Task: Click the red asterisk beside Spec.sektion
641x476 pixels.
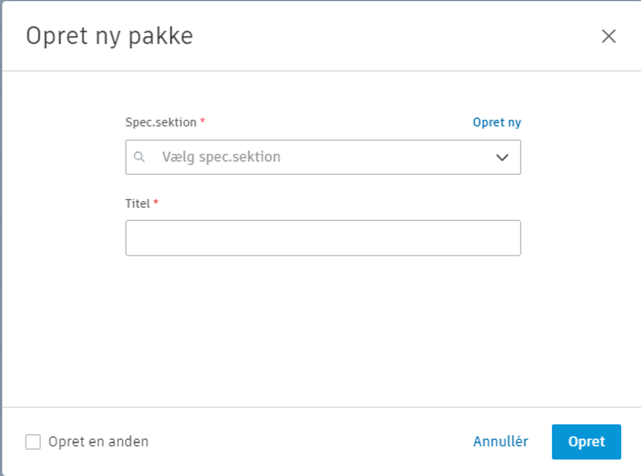Action: [x=203, y=122]
